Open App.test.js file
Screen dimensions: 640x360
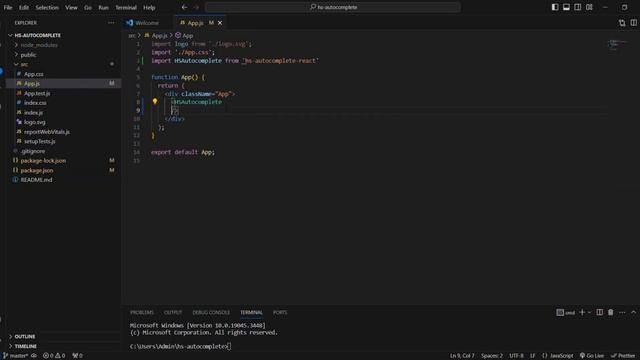(x=37, y=93)
